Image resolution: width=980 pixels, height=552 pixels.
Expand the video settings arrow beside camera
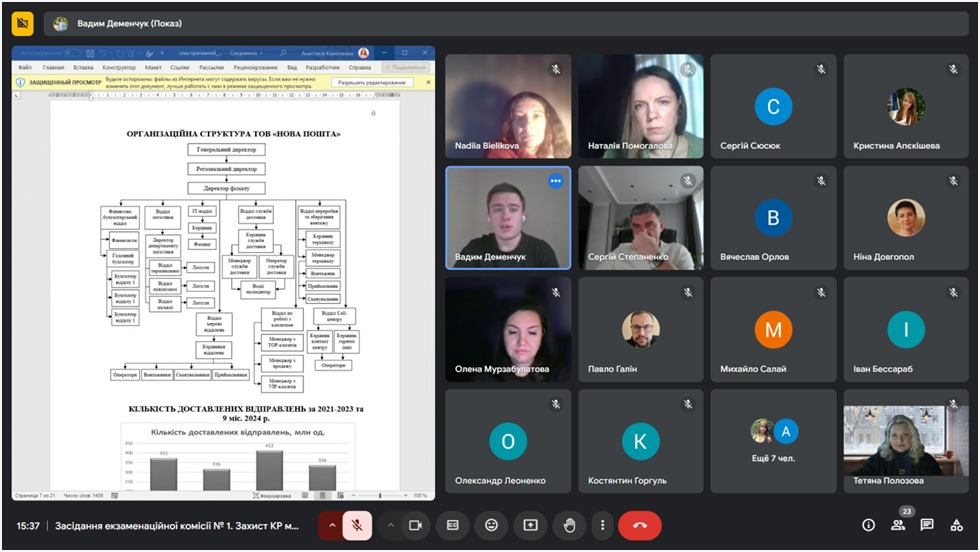tap(390, 525)
